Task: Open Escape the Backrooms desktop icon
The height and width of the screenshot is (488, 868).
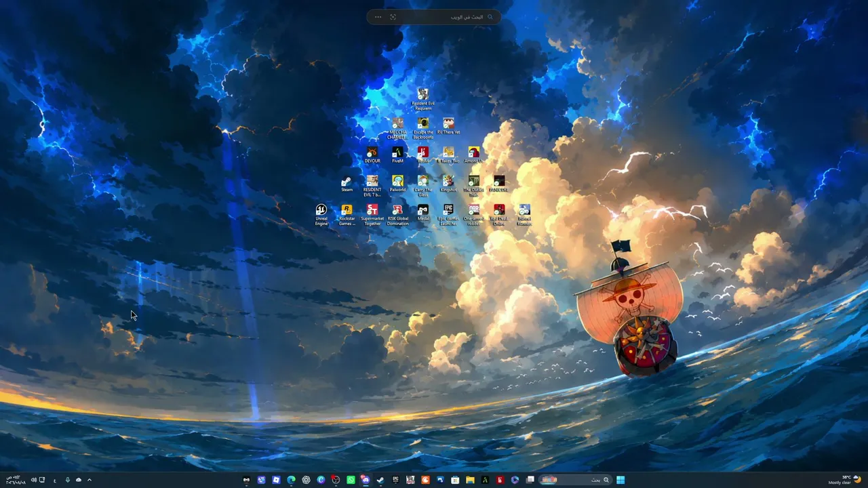Action: pyautogui.click(x=423, y=128)
